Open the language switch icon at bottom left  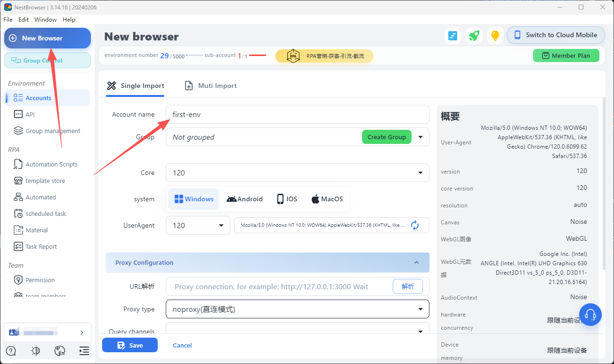click(59, 351)
